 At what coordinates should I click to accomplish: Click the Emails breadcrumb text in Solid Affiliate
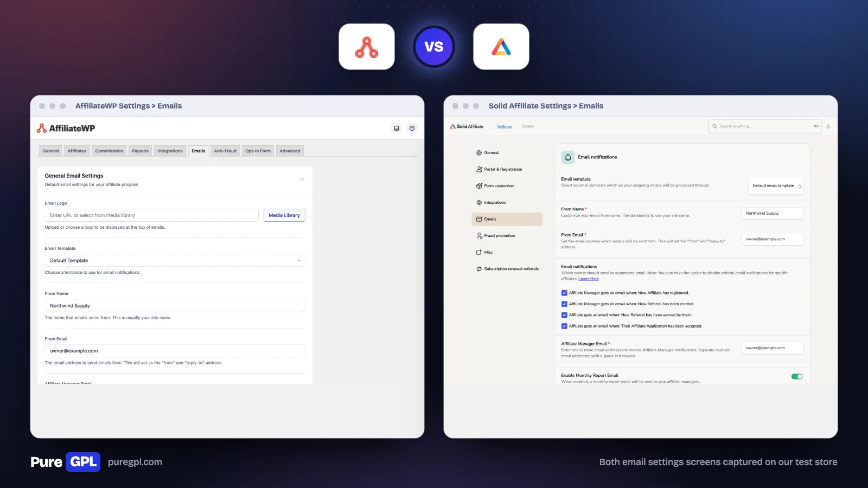[x=527, y=126]
